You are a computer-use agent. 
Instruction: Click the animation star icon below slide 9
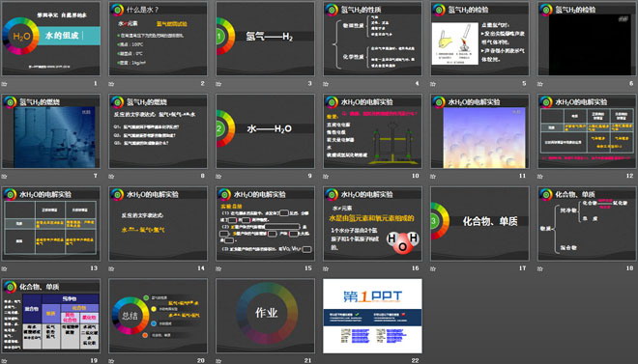[218, 177]
